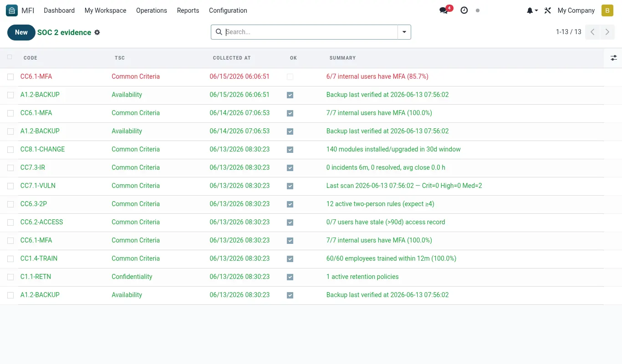Open the conversations chat icon

point(444,10)
